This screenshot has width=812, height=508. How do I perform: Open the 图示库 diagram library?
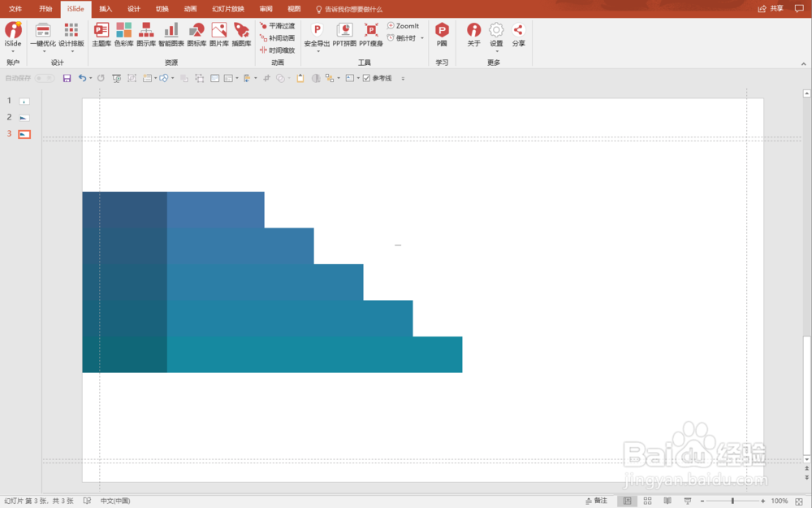[x=146, y=34]
